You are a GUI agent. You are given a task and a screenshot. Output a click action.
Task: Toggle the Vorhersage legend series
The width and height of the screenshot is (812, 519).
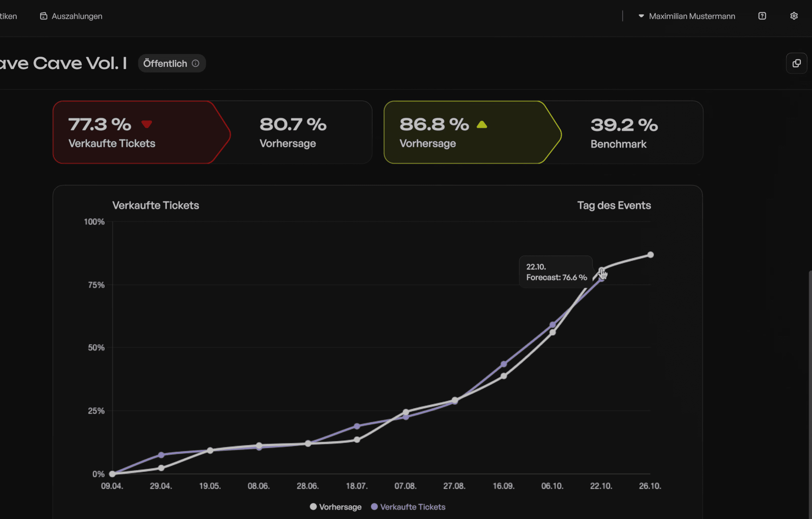click(x=336, y=507)
